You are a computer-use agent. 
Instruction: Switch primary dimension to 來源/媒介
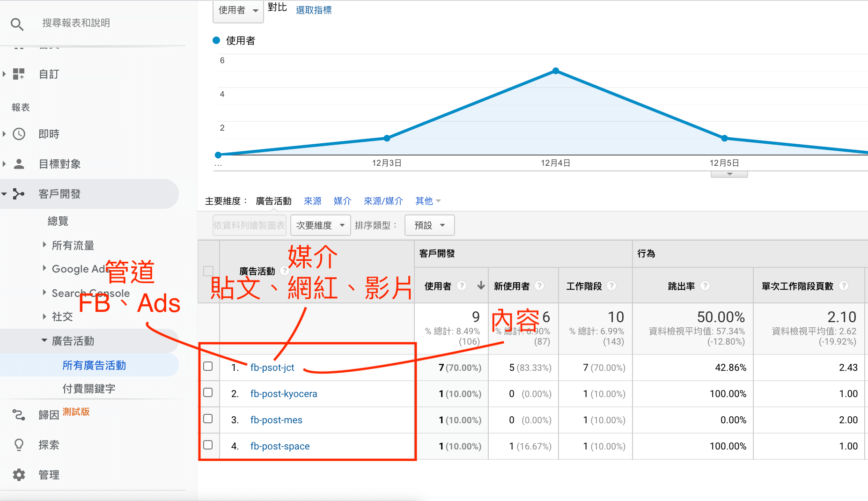[383, 201]
